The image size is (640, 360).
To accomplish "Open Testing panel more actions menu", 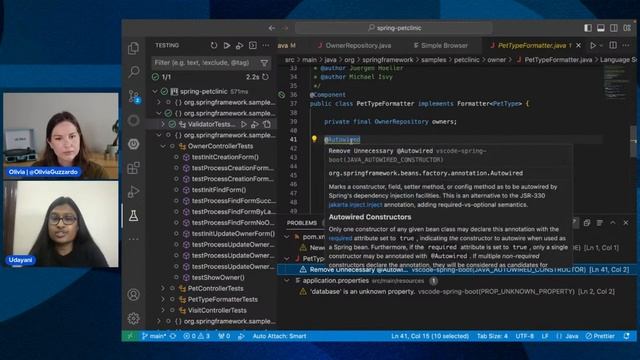I will coord(266,45).
